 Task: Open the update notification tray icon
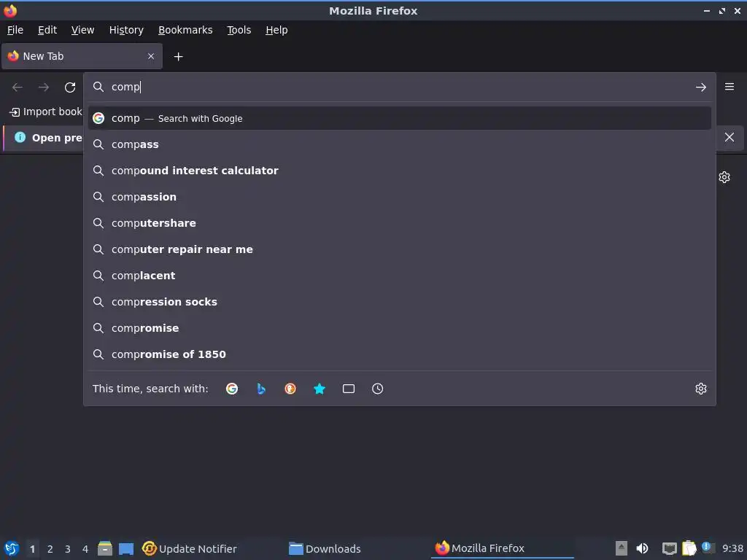(x=708, y=548)
